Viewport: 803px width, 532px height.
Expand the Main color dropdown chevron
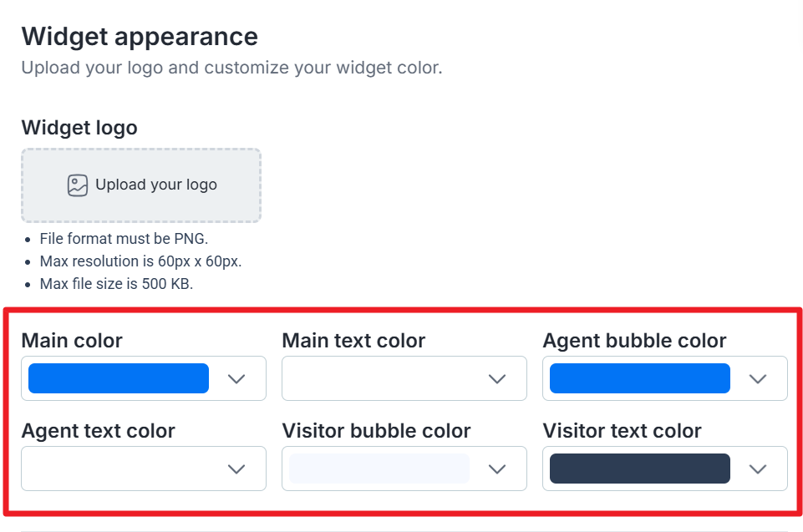click(x=236, y=379)
